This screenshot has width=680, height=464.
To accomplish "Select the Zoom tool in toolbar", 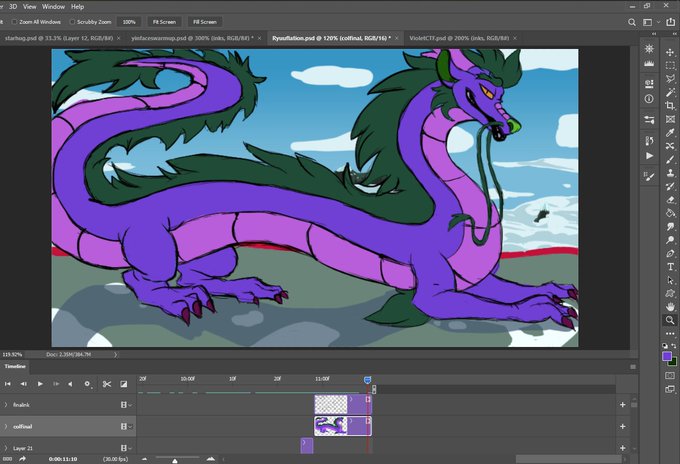I will pyautogui.click(x=670, y=320).
